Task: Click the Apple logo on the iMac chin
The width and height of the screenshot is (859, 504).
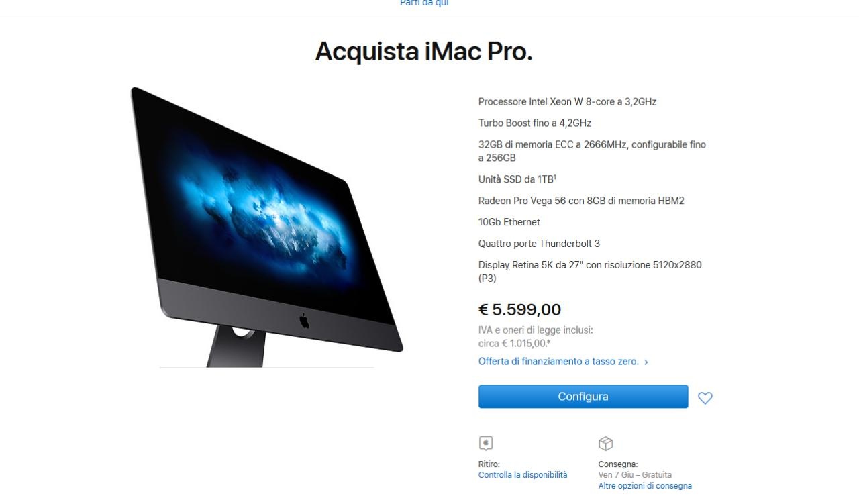Action: pyautogui.click(x=304, y=321)
